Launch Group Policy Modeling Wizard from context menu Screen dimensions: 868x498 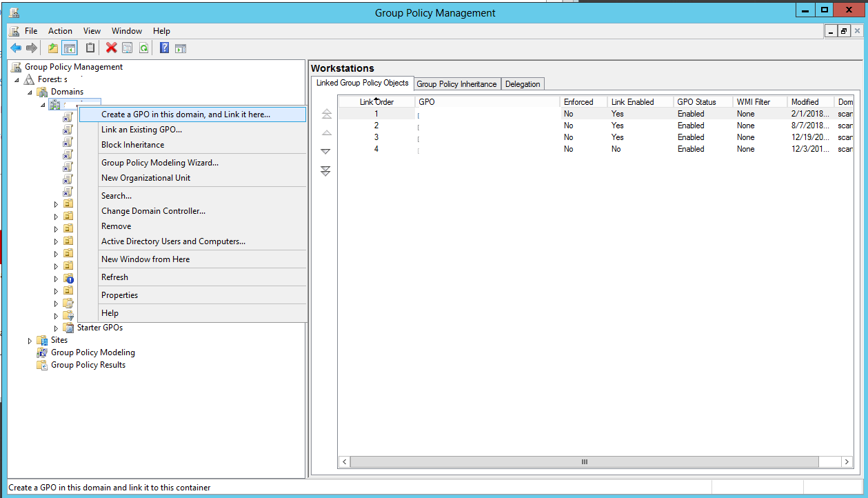click(192, 163)
